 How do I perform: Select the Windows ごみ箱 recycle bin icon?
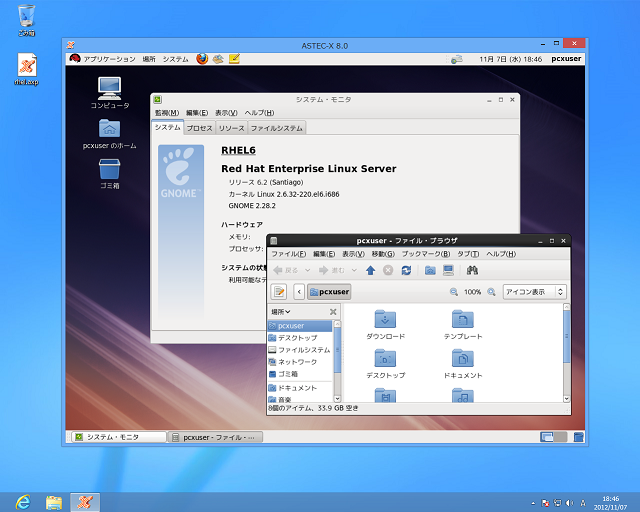point(26,20)
